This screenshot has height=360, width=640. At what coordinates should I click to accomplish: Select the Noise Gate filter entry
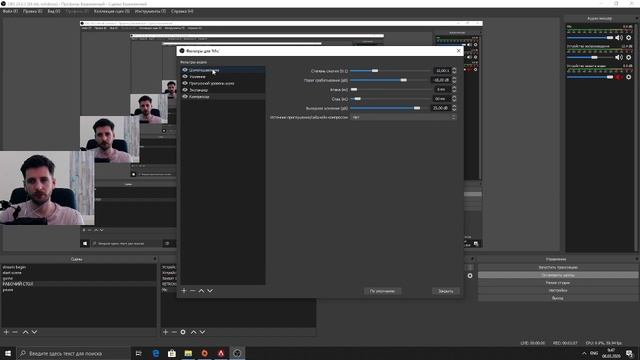pos(223,83)
